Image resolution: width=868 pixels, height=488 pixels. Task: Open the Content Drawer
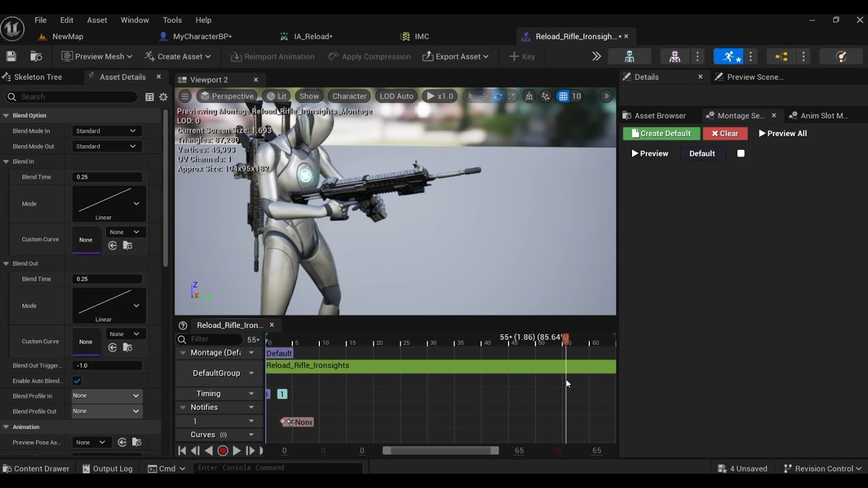tap(36, 468)
